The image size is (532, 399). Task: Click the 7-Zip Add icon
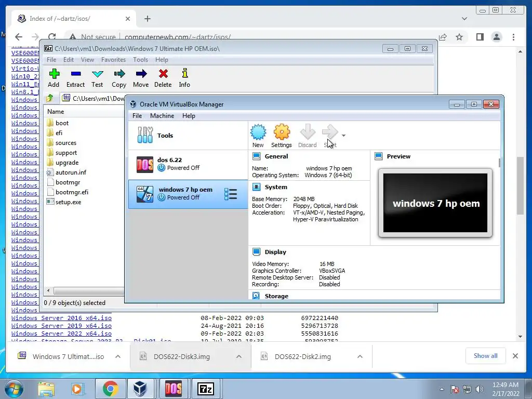click(54, 74)
